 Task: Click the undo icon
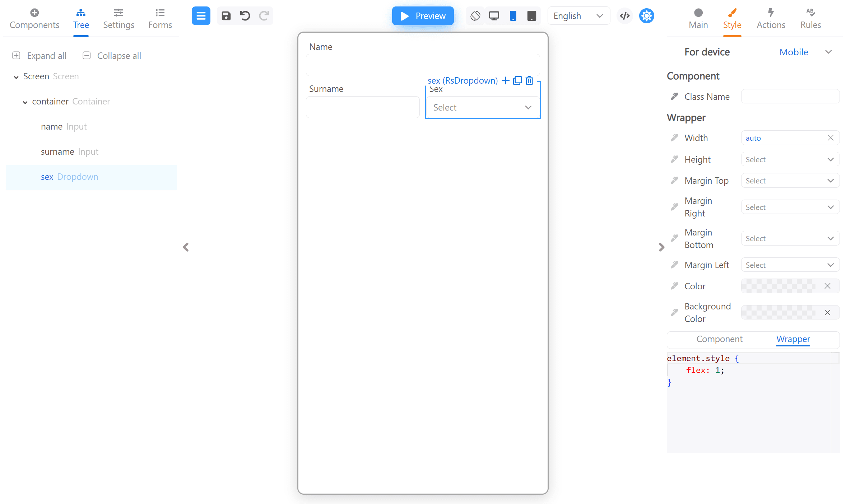point(245,16)
